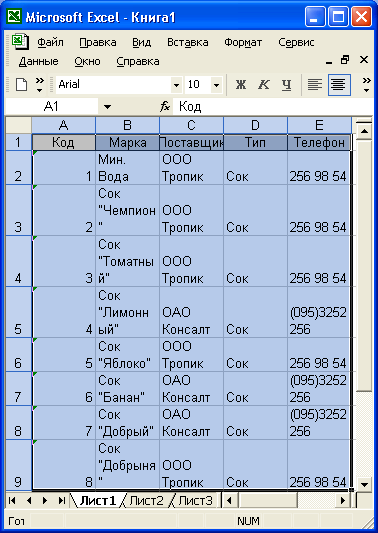This screenshot has width=378, height=533.
Task: Select column D header
Action: [255, 125]
